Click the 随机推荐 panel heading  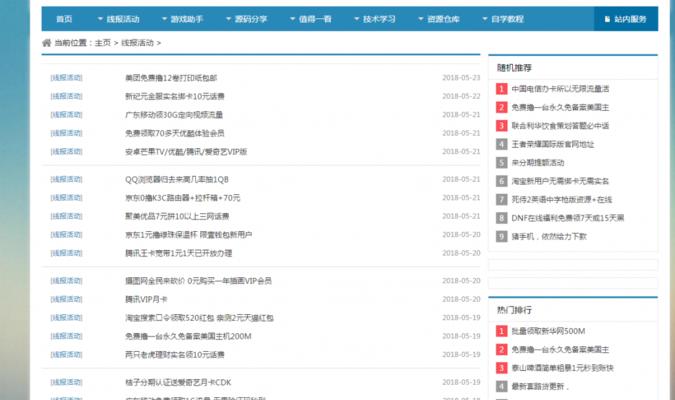click(x=514, y=68)
